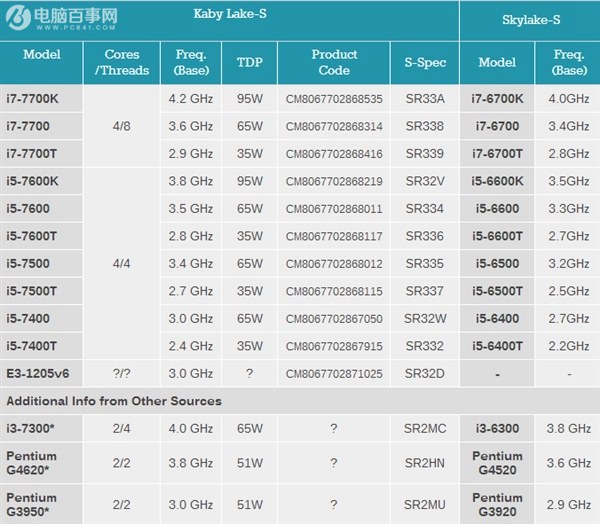Click the SR2MU S-Spec cell
The height and width of the screenshot is (524, 600).
pos(425,504)
